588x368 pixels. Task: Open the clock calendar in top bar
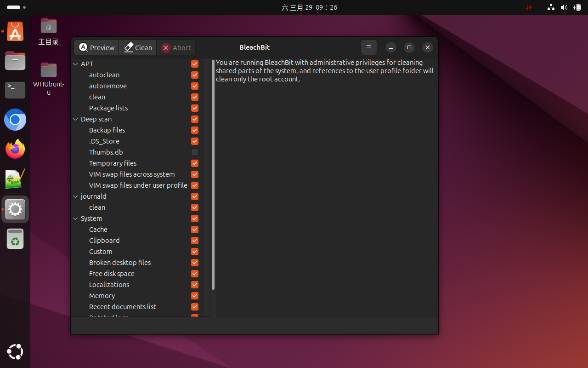click(309, 7)
